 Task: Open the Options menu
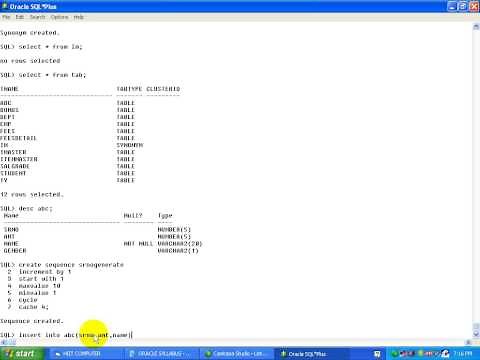(59, 17)
